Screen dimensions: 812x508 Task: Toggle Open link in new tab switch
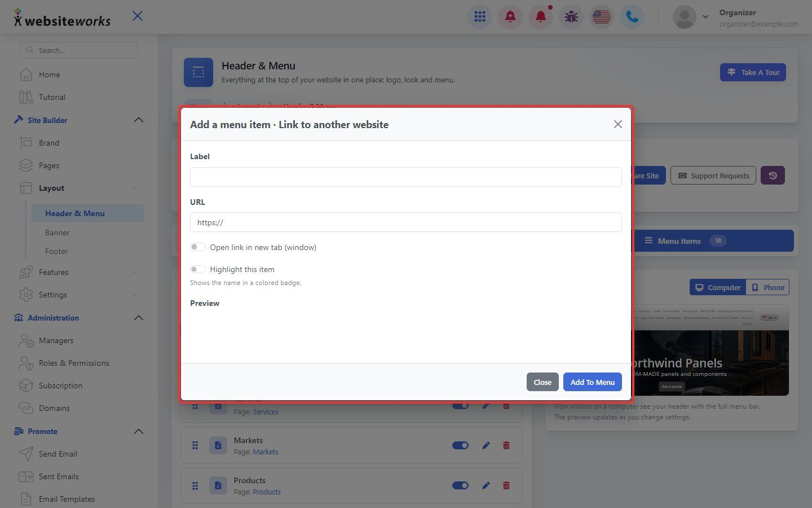pos(198,247)
